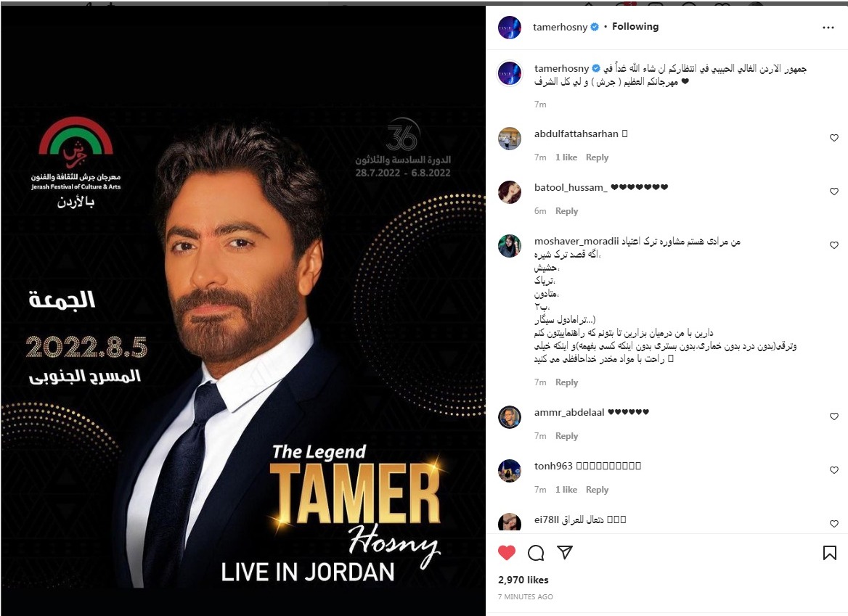Open the three-dot more options menu
The image size is (848, 616).
828,28
